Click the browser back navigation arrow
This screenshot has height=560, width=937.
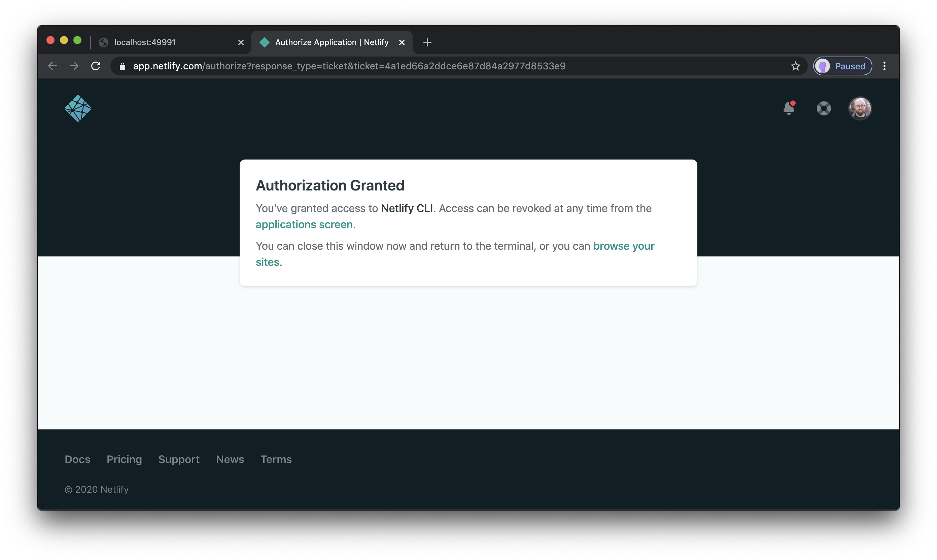coord(53,66)
